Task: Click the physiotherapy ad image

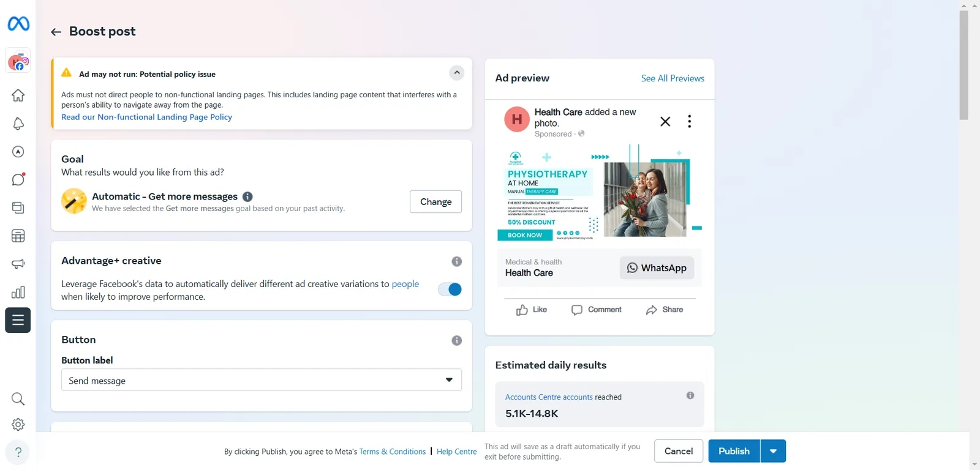Action: pos(600,193)
